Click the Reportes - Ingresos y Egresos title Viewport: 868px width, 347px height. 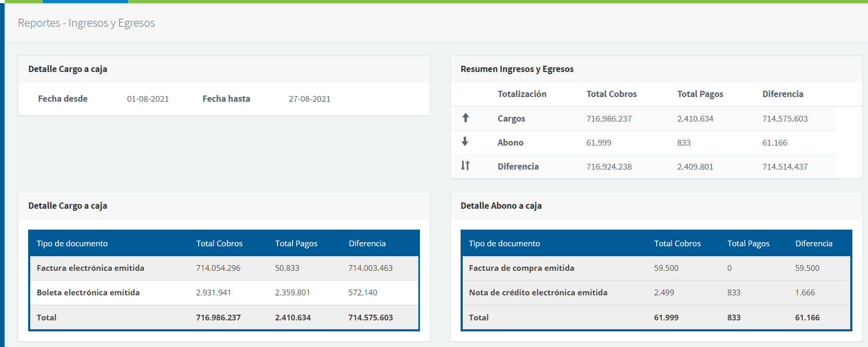point(86,23)
